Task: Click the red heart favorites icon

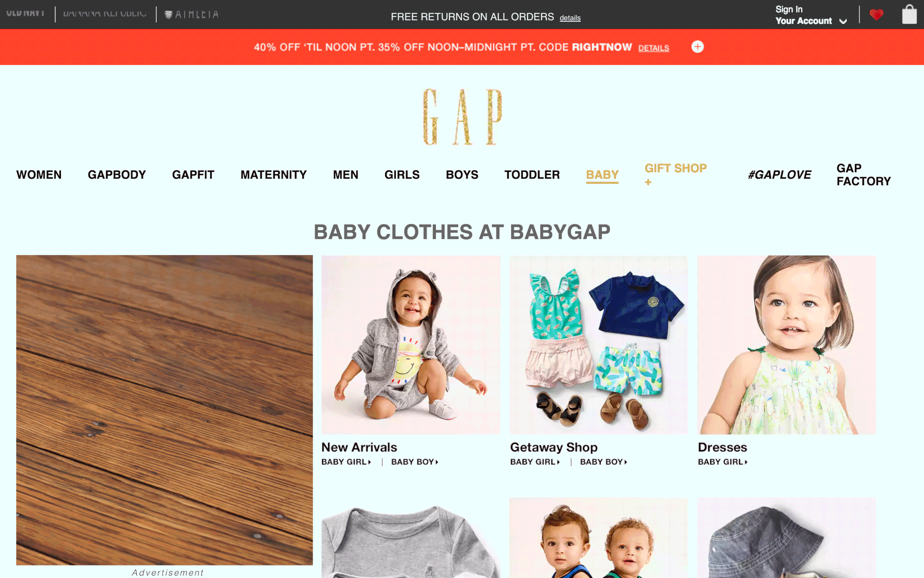Action: coord(876,14)
